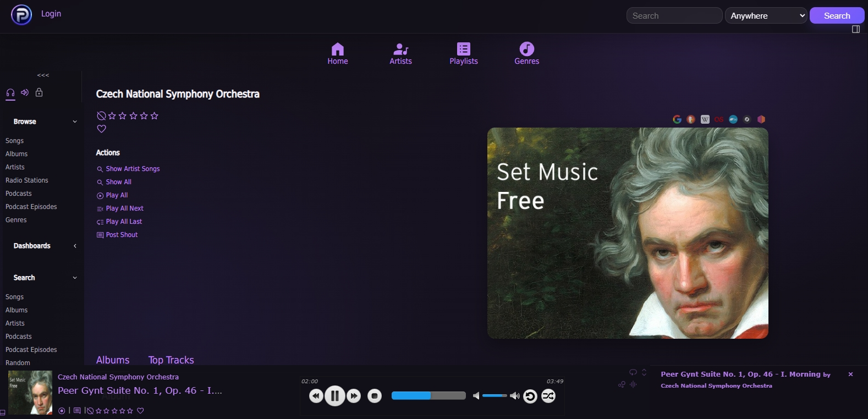Click the headphones icon in sidebar

[10, 92]
